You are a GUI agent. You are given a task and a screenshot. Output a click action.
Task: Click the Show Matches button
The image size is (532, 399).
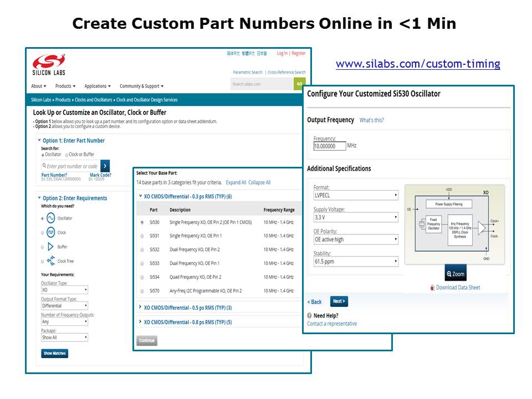(x=54, y=354)
